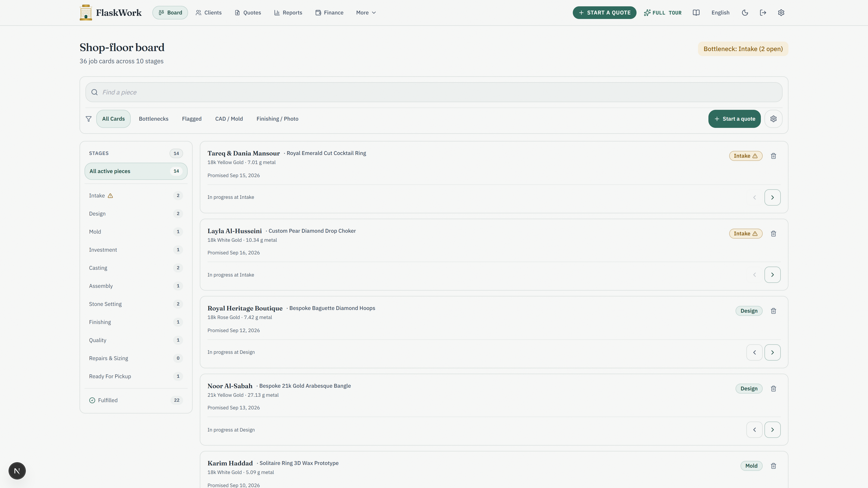Screen dimensions: 868x488
Task: Delete the Layla Al-Husseini card
Action: tap(773, 234)
